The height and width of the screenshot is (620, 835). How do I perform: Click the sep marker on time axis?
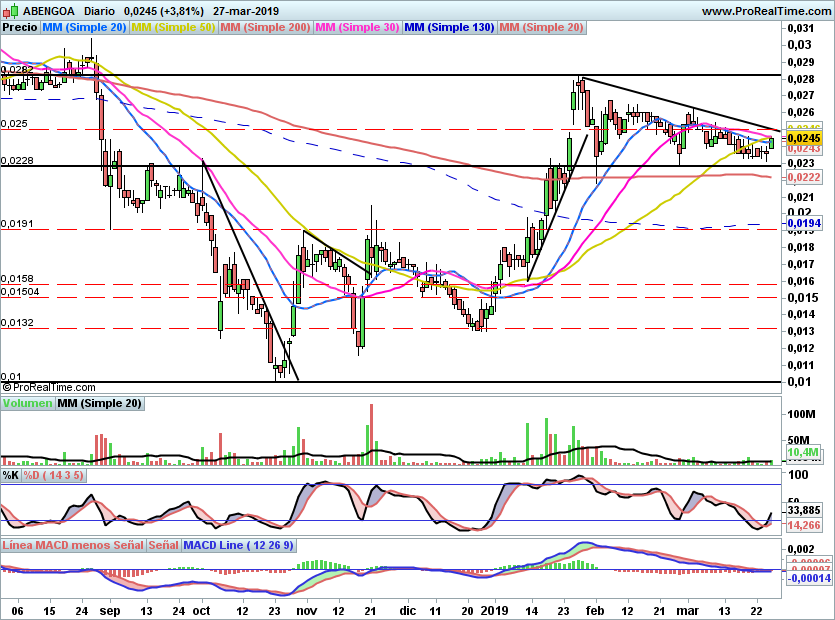(110, 610)
